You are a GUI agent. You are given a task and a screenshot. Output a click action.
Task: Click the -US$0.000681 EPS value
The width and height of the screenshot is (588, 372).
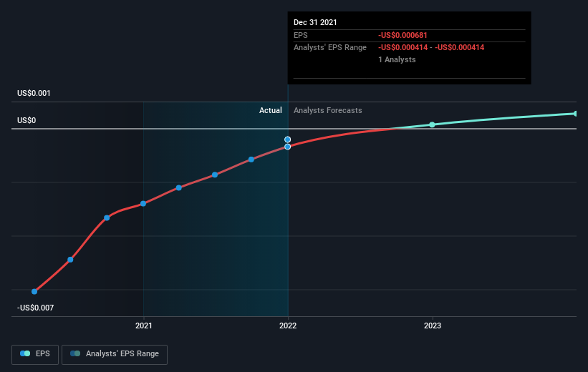pos(403,35)
